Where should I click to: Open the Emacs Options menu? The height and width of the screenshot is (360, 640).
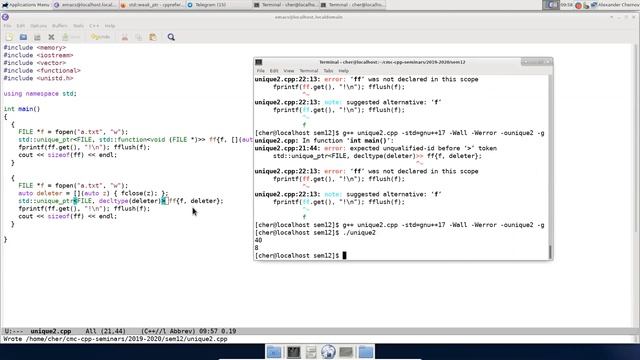point(38,26)
